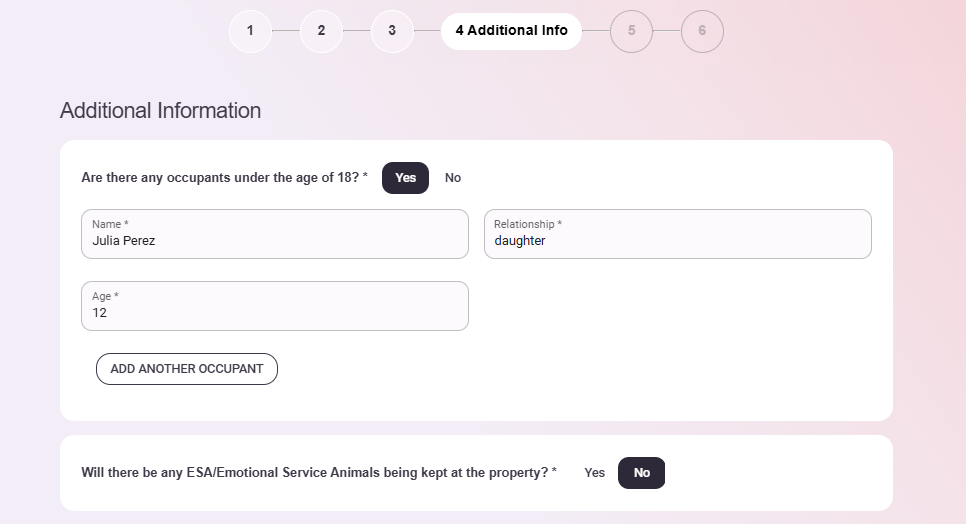Screen dimensions: 966x524
Task: Choose No for occupants under 18
Action: pos(453,178)
